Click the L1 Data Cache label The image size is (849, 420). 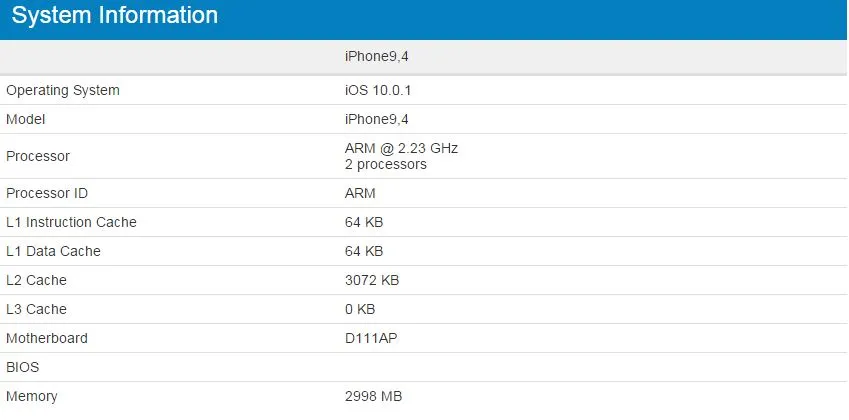click(x=53, y=251)
